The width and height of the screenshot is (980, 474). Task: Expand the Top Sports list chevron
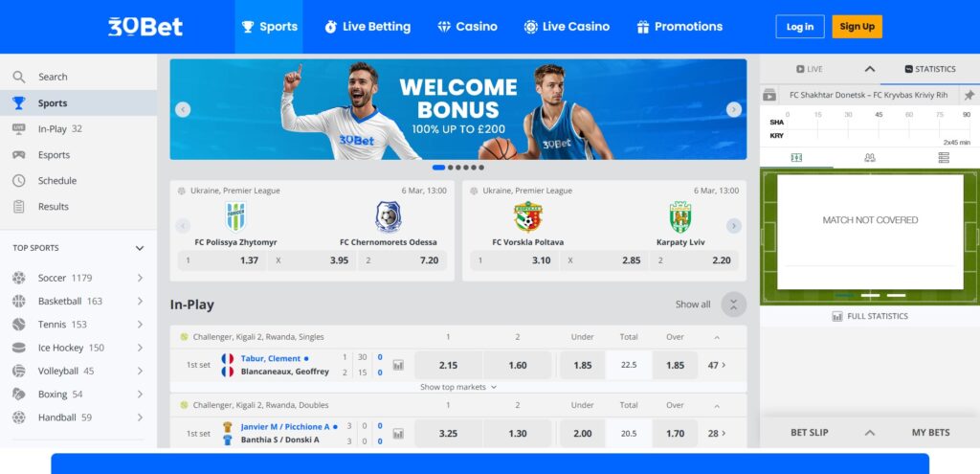pos(140,248)
